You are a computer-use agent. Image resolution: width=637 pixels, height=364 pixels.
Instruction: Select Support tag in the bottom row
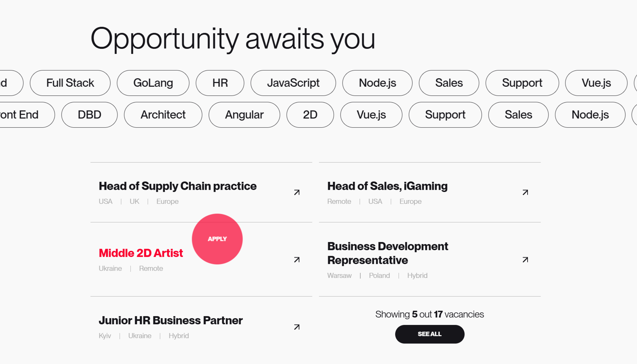click(x=445, y=115)
